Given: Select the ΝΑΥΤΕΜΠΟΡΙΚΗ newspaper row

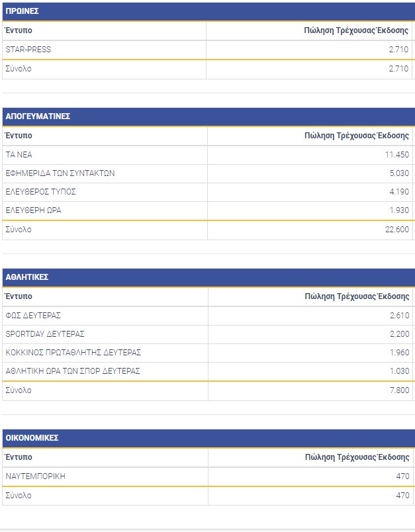Looking at the screenshot, I should tap(35, 476).
